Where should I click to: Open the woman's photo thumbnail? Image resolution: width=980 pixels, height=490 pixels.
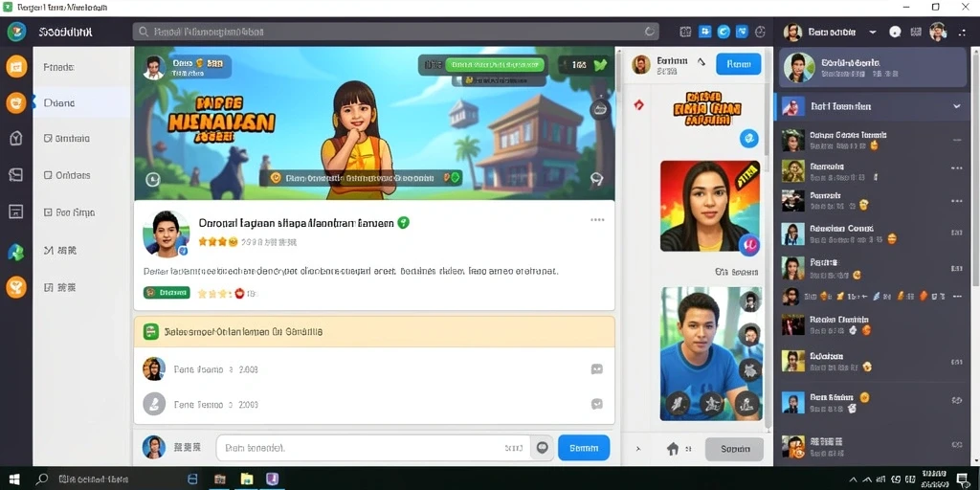click(710, 207)
